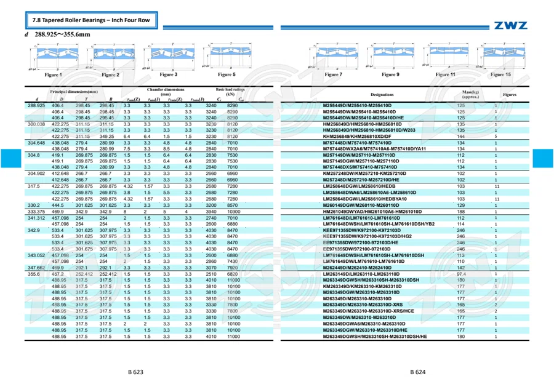Click load rating value 10300
The width and height of the screenshot is (554, 392).
click(x=233, y=212)
